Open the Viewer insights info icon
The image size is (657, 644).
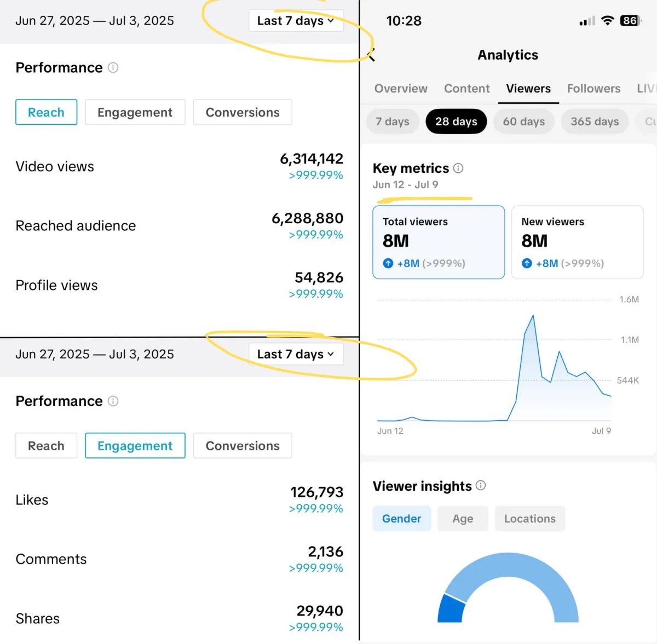tap(481, 485)
